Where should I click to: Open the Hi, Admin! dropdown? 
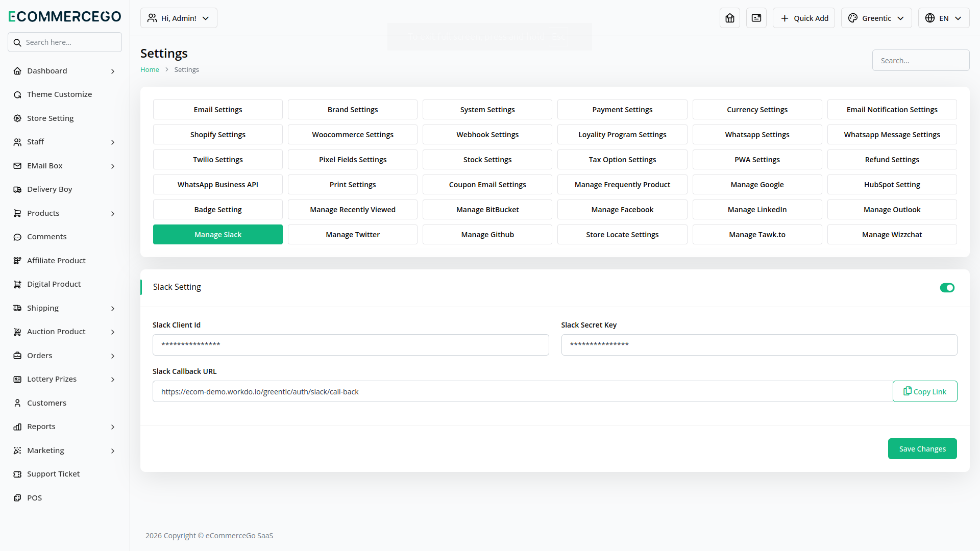tap(179, 18)
